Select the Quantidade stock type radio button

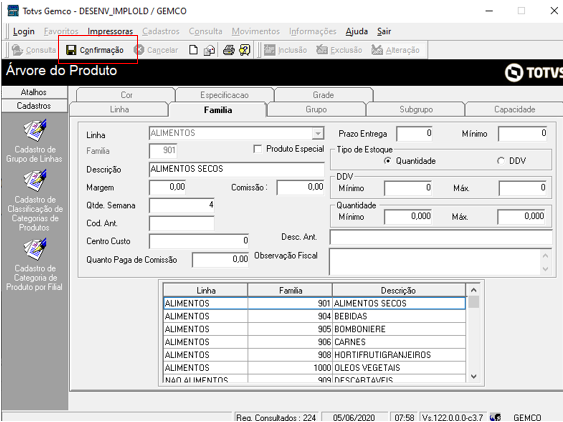(387, 161)
